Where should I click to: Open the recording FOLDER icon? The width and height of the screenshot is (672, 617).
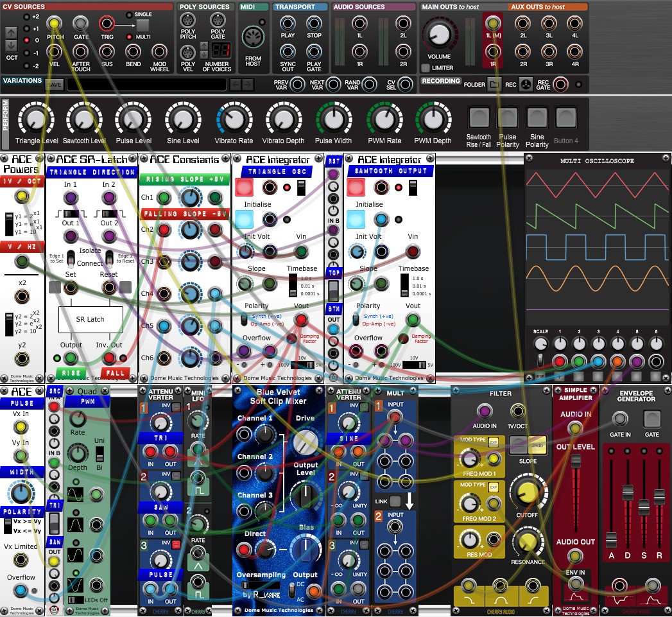(x=494, y=85)
